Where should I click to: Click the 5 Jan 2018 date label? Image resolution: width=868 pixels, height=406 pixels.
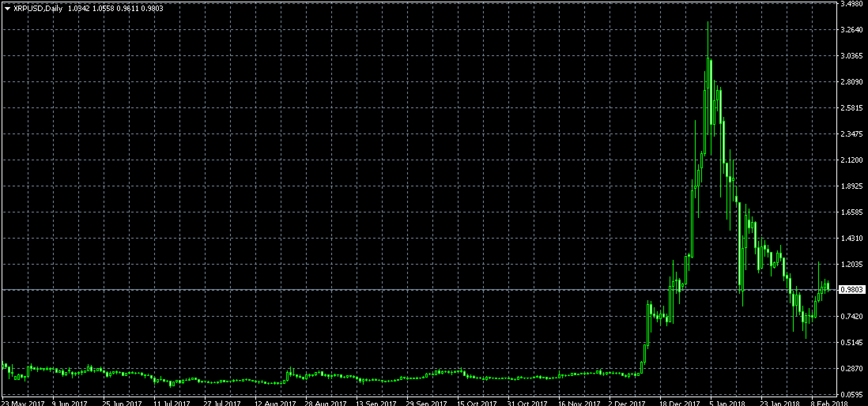[727, 403]
